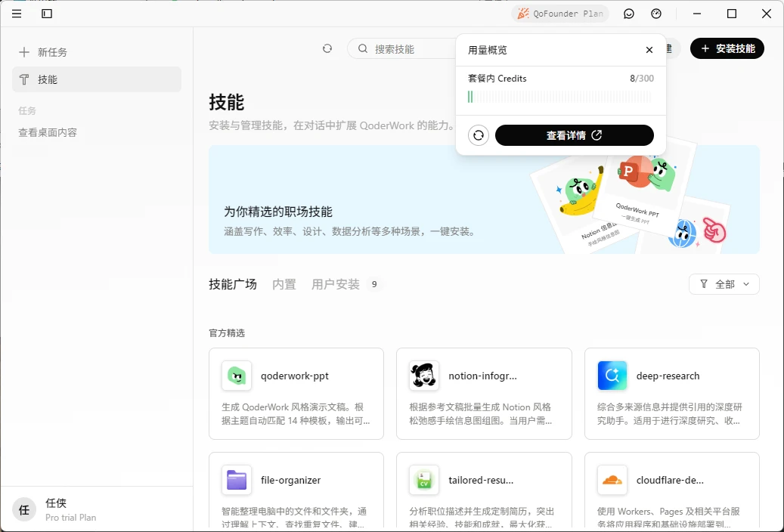Image resolution: width=784 pixels, height=532 pixels.
Task: Open the 任侠 user profile avatar
Action: tap(24, 509)
